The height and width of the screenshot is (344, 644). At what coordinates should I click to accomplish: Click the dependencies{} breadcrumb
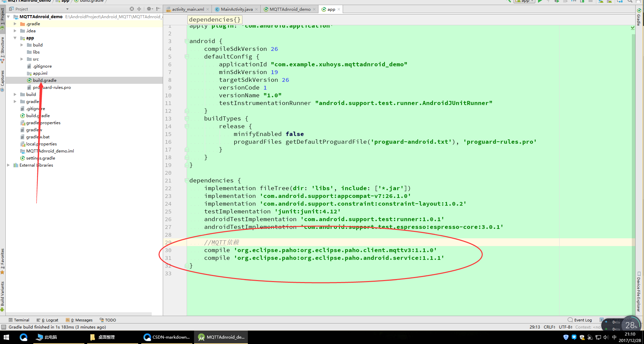(215, 20)
